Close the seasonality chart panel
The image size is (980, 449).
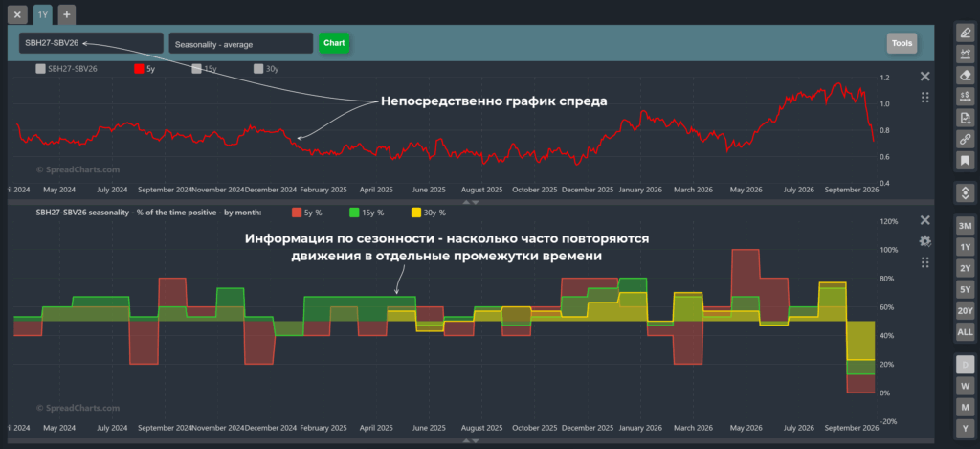[925, 220]
